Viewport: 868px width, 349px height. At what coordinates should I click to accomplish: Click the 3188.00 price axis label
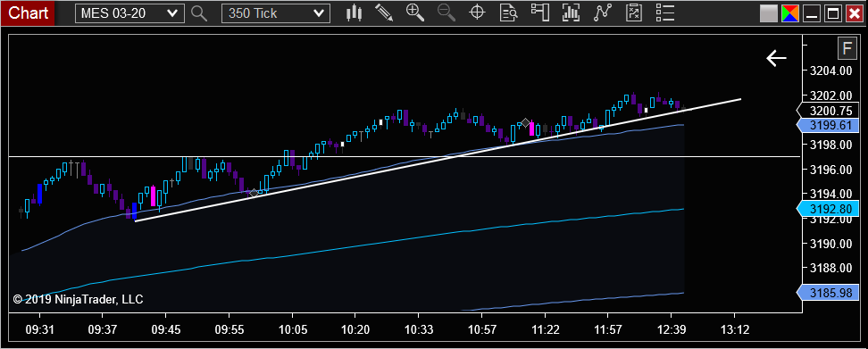[x=830, y=269]
